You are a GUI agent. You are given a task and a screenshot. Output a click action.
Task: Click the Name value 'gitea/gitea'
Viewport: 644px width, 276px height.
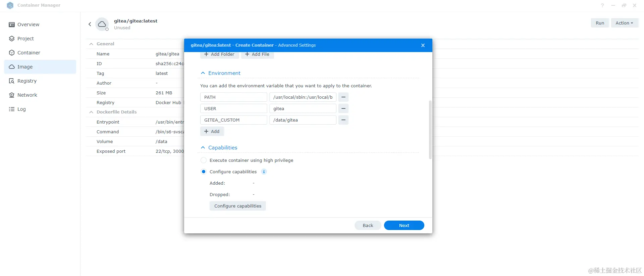pyautogui.click(x=167, y=54)
